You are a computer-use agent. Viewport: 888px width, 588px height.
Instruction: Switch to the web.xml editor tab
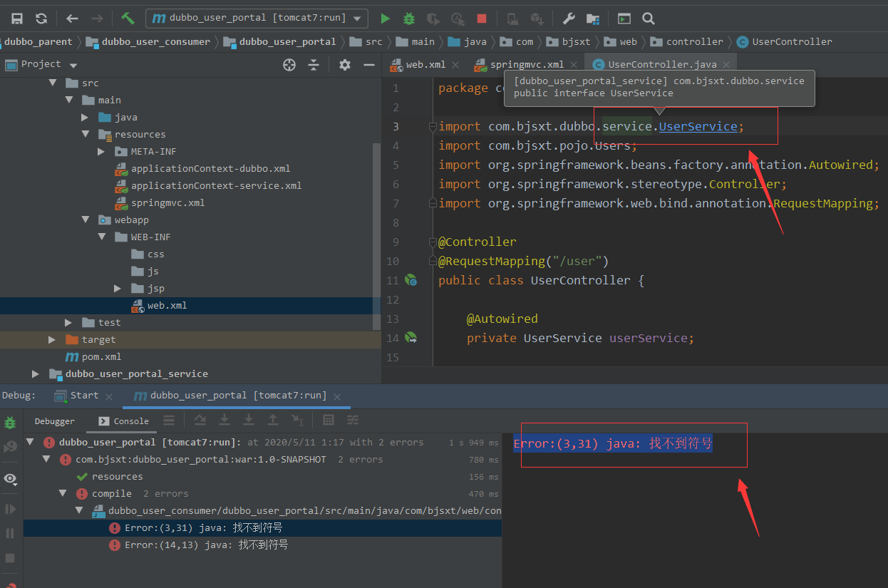click(425, 64)
